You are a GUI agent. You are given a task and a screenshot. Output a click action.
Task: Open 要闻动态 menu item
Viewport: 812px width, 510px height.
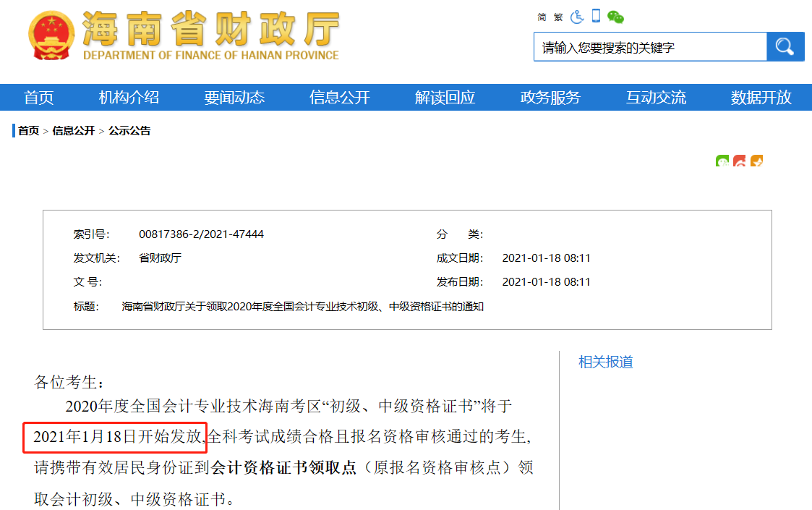pyautogui.click(x=234, y=98)
